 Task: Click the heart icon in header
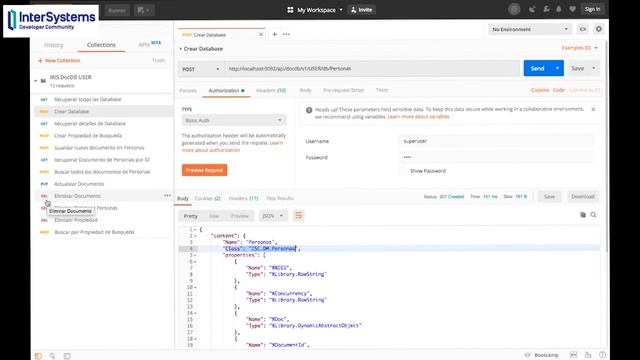click(572, 9)
